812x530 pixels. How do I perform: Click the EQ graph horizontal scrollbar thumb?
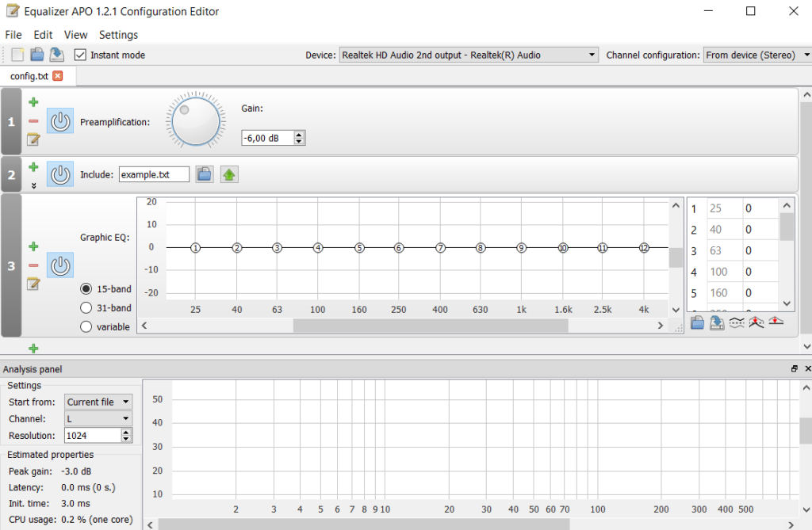(431, 326)
